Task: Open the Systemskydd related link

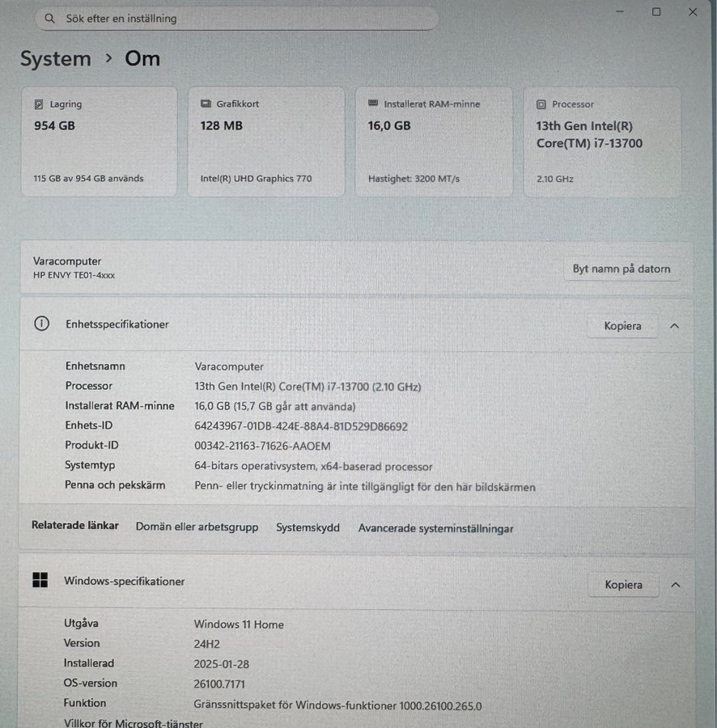Action: pos(308,527)
